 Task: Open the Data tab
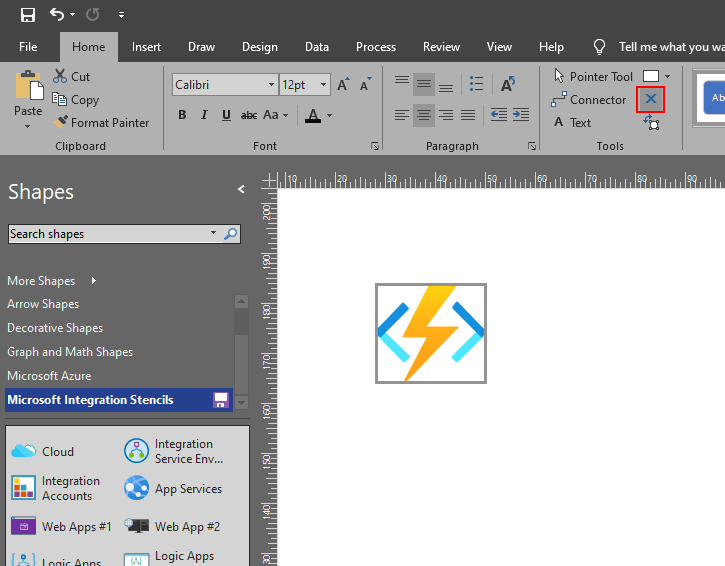coord(317,47)
